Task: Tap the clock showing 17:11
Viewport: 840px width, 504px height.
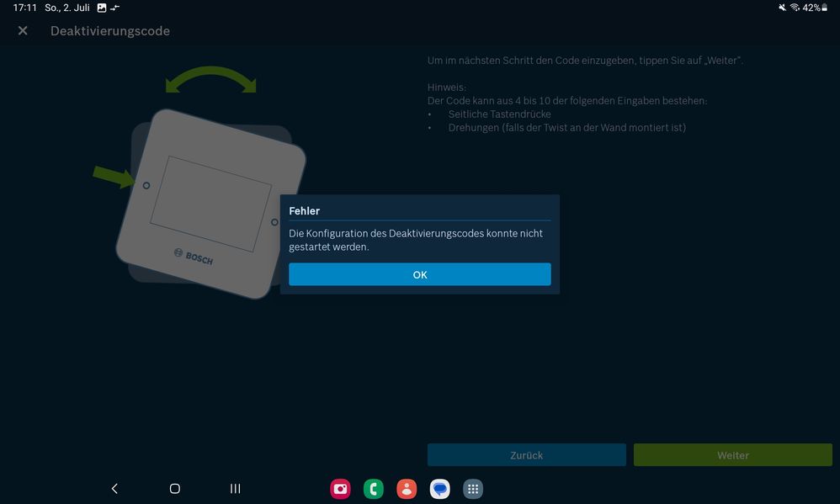Action: tap(23, 8)
